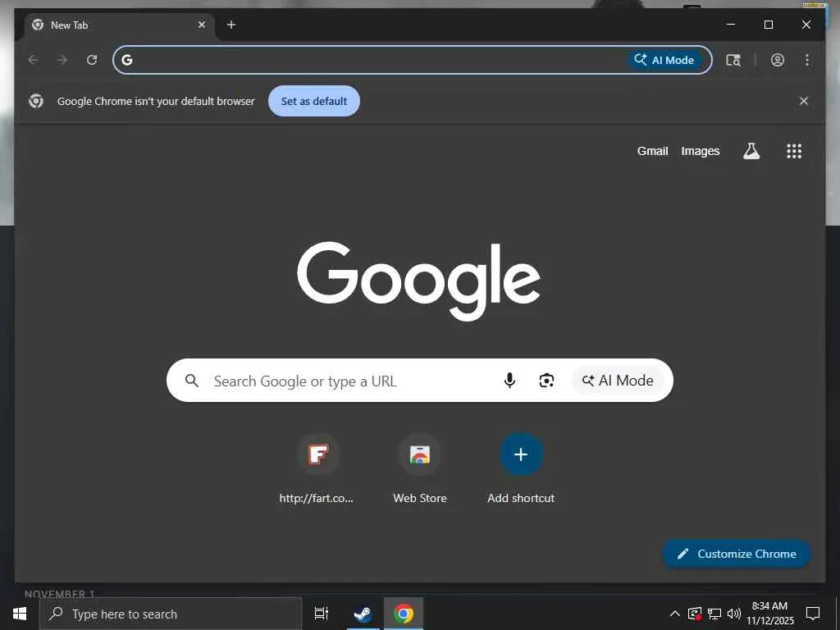This screenshot has height=630, width=840.
Task: Click Customize Chrome button
Action: point(736,554)
